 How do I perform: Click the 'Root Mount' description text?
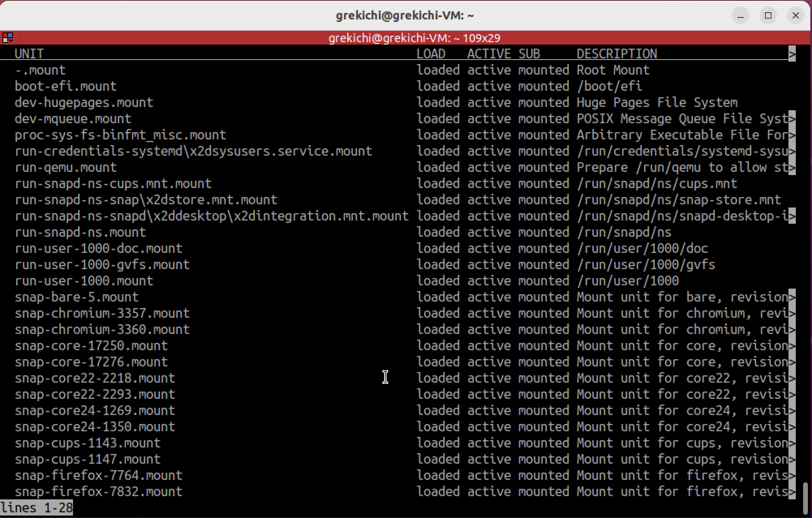pos(613,70)
